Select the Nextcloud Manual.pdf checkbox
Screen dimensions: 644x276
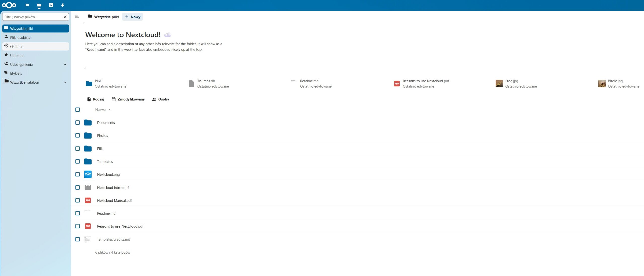(x=78, y=200)
